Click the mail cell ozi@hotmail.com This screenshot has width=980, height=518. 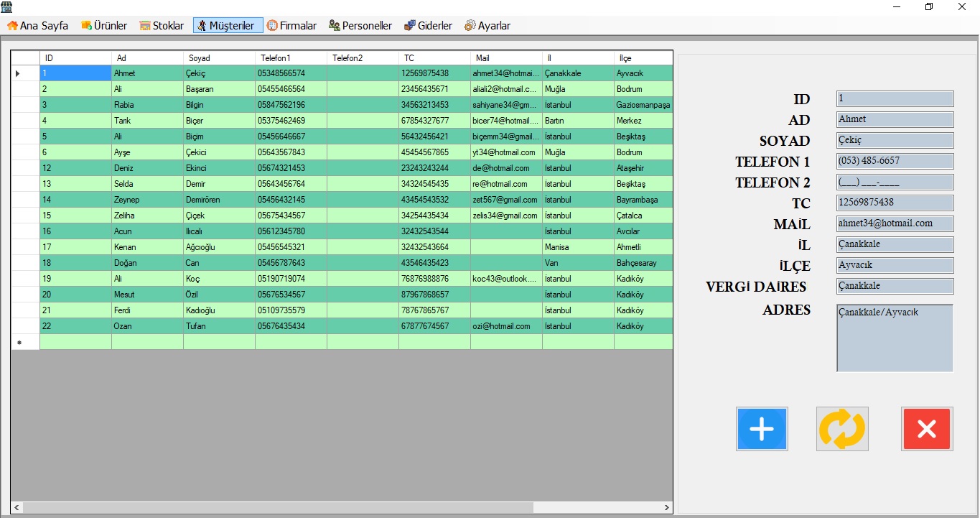point(506,326)
